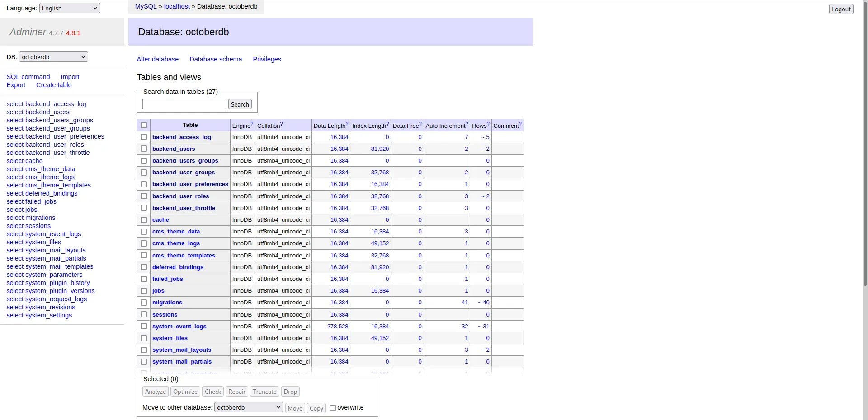Open help icon next to Engine header
The width and height of the screenshot is (868, 420).
[x=252, y=124]
